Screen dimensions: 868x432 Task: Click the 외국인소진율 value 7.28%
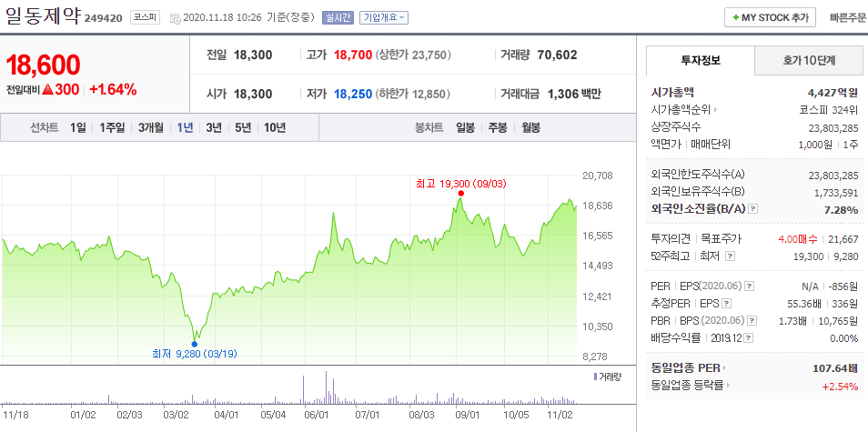tap(842, 210)
